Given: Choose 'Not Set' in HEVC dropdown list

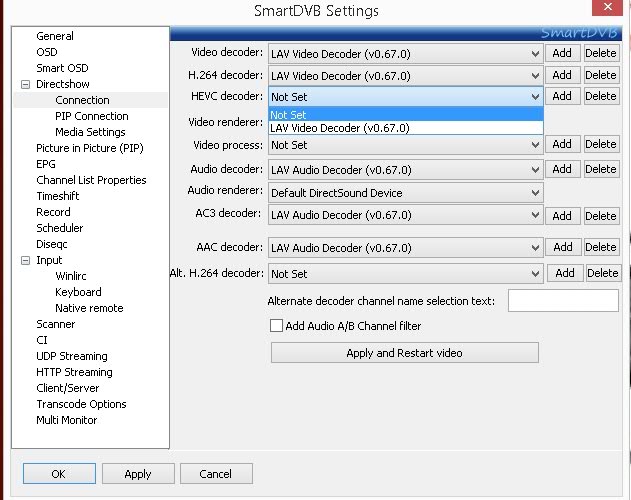Looking at the screenshot, I should click(x=406, y=115).
